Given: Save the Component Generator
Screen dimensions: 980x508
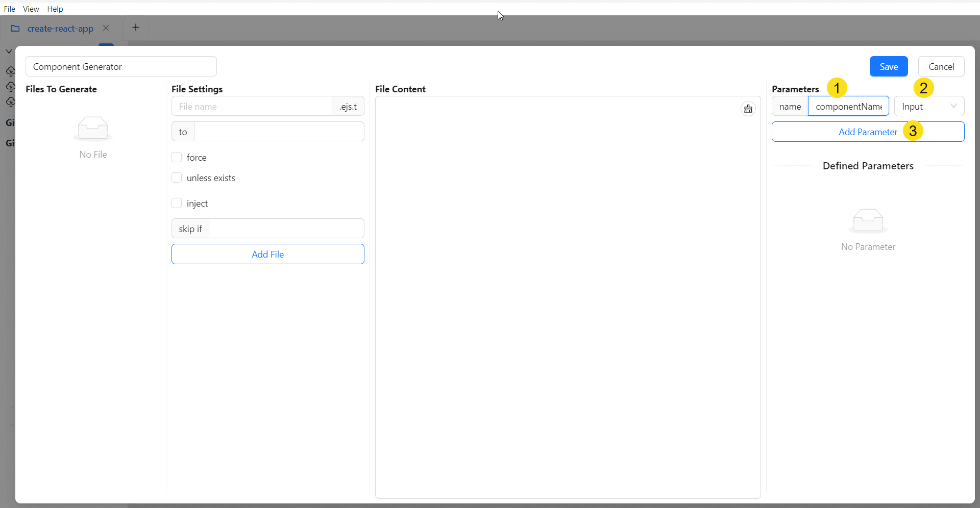Looking at the screenshot, I should [x=889, y=66].
